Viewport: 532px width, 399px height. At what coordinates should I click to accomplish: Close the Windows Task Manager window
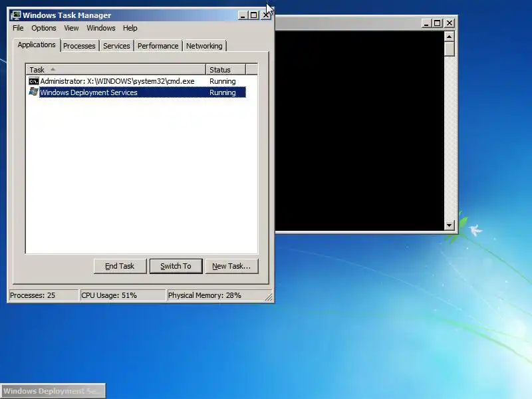point(266,15)
